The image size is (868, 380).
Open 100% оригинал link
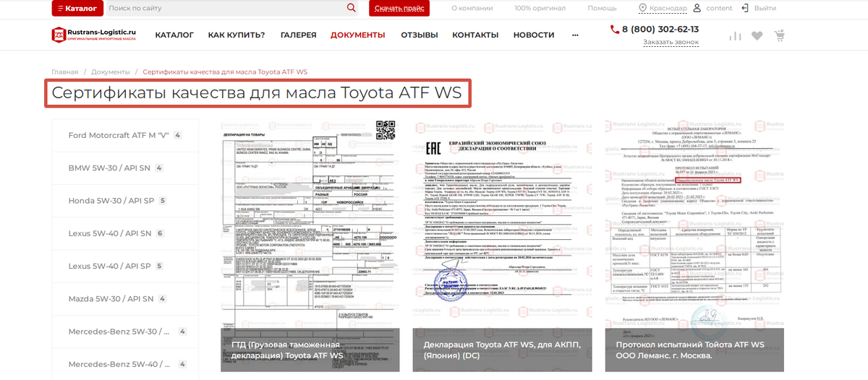coord(540,8)
